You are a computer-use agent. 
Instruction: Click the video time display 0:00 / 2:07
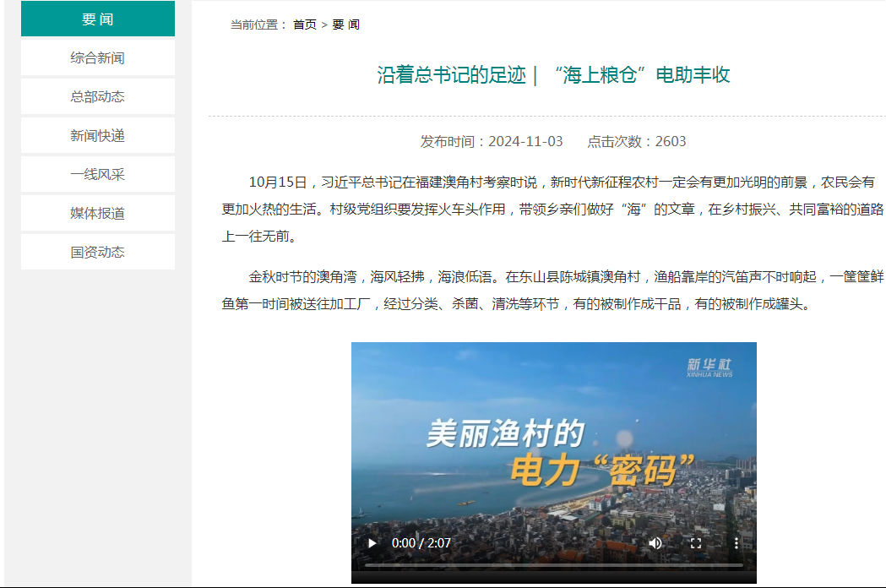[x=421, y=543]
